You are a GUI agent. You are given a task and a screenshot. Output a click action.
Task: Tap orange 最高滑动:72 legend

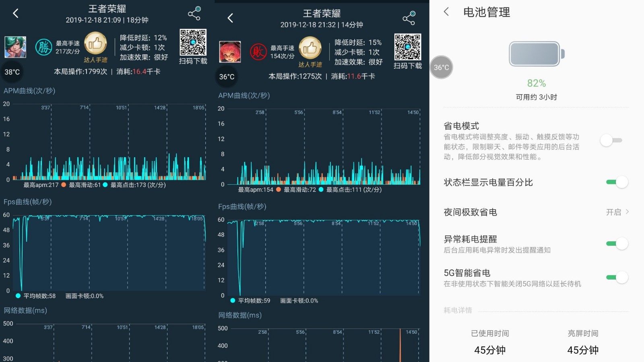pyautogui.click(x=296, y=190)
